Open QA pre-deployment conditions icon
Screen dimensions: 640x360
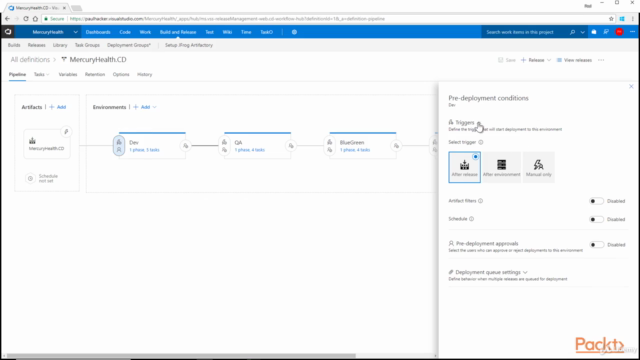[x=224, y=146]
